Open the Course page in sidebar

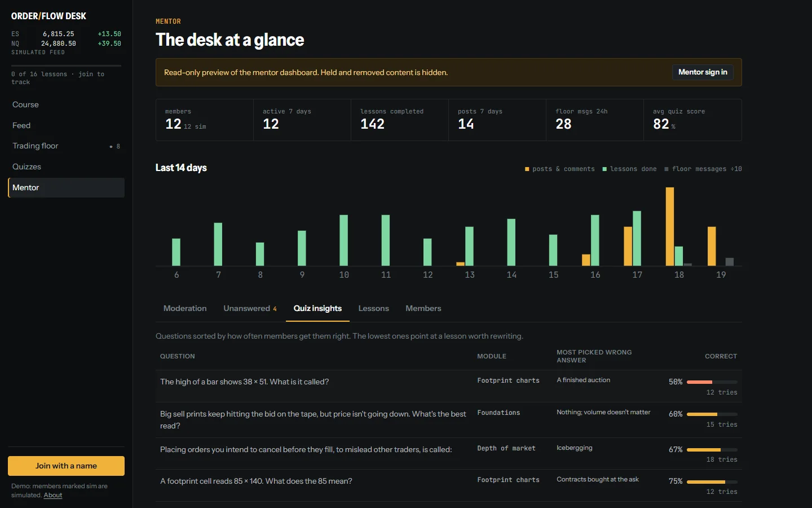[x=66, y=104]
